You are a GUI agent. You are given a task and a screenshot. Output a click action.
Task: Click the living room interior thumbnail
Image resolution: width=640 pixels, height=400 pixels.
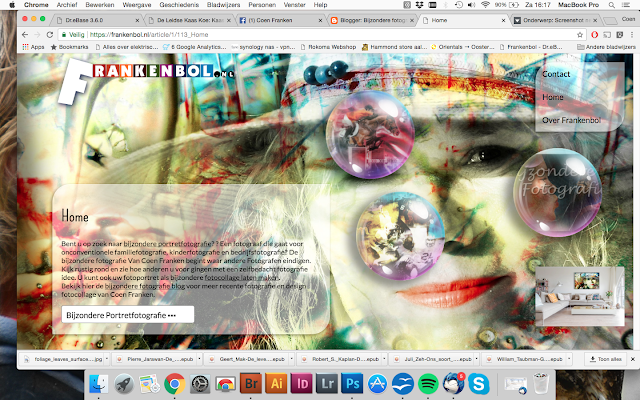580,296
